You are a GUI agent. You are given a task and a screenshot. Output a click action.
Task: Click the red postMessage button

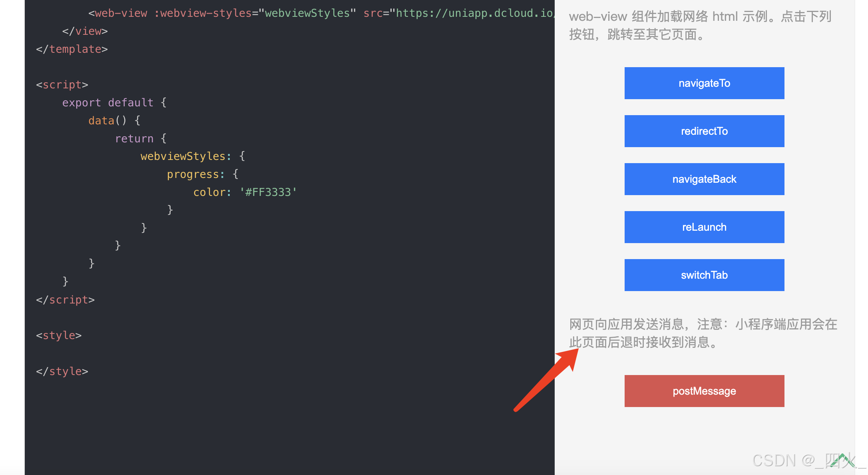tap(704, 391)
